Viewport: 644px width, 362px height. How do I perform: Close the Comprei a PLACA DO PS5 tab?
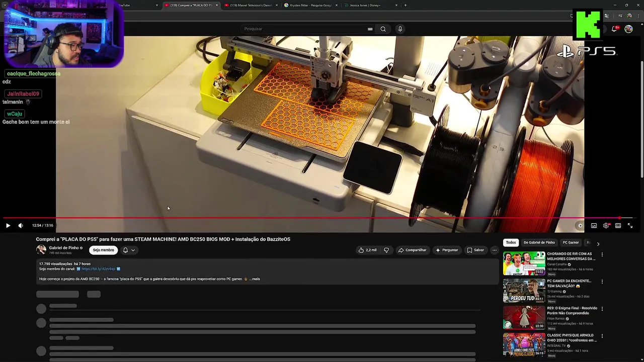point(217,5)
